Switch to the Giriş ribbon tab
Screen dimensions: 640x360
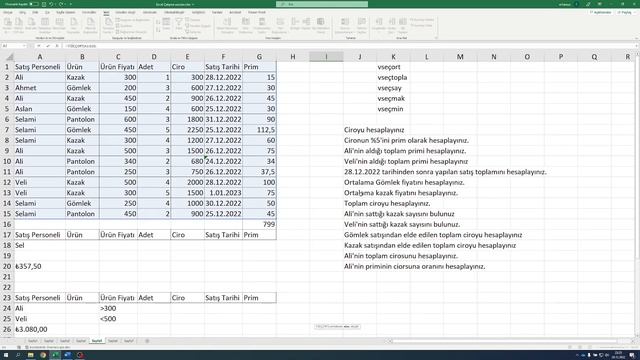pos(23,13)
